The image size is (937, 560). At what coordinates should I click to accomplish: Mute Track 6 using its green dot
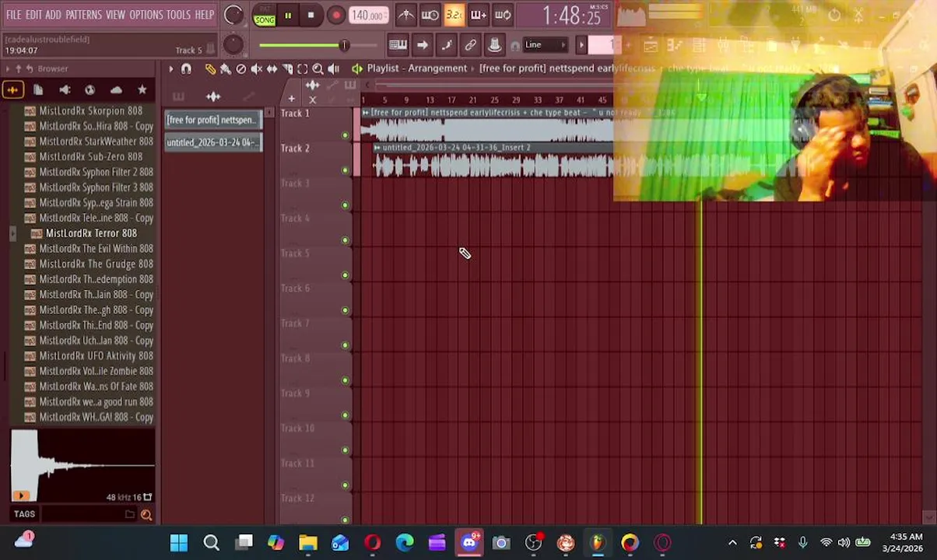tap(345, 310)
